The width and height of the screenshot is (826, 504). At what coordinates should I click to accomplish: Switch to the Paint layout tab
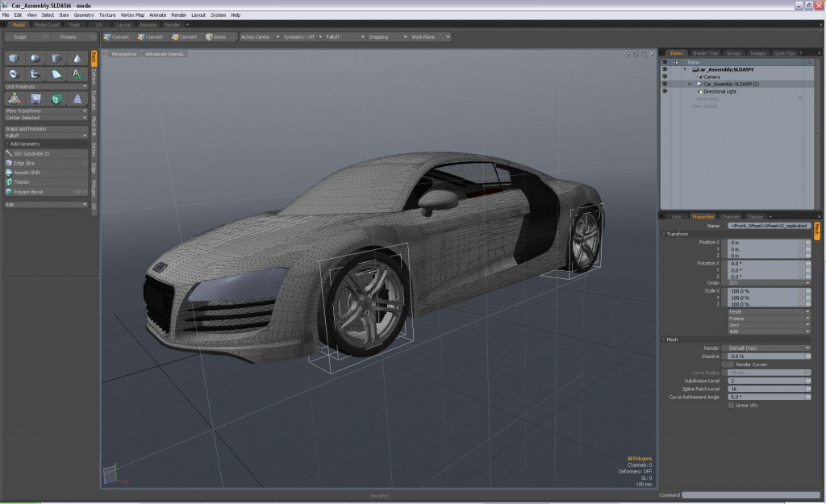tap(75, 25)
